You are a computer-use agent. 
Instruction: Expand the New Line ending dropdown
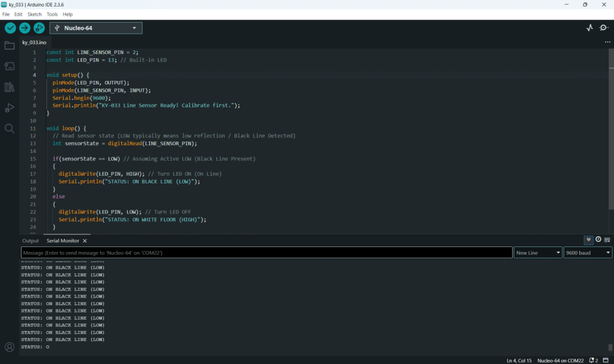click(x=538, y=253)
